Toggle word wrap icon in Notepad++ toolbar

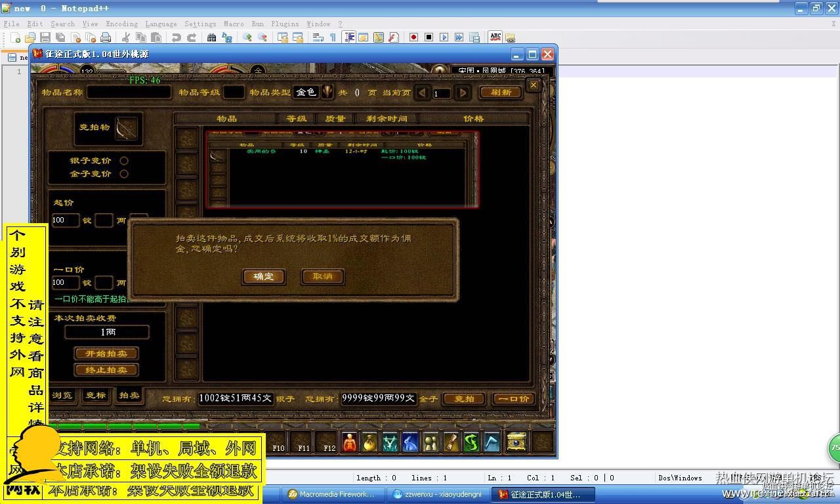click(318, 37)
